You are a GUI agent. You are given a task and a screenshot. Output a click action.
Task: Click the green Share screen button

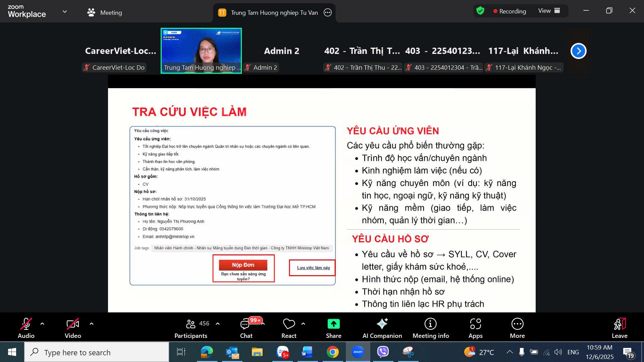pos(333,327)
